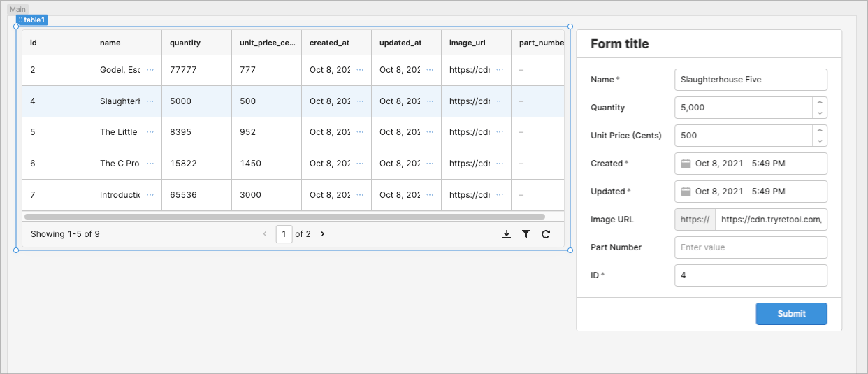The image size is (868, 374).
Task: Increase Quantity with the up stepper
Action: (820, 103)
